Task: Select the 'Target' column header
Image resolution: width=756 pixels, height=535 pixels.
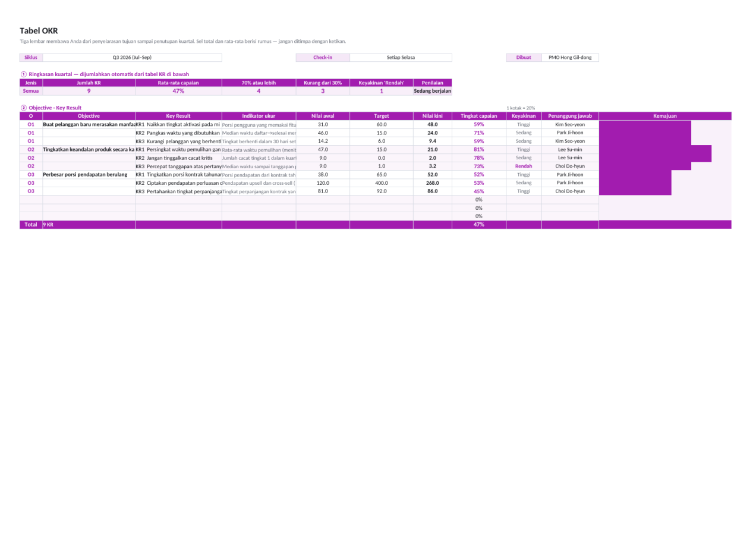Action: pyautogui.click(x=381, y=116)
